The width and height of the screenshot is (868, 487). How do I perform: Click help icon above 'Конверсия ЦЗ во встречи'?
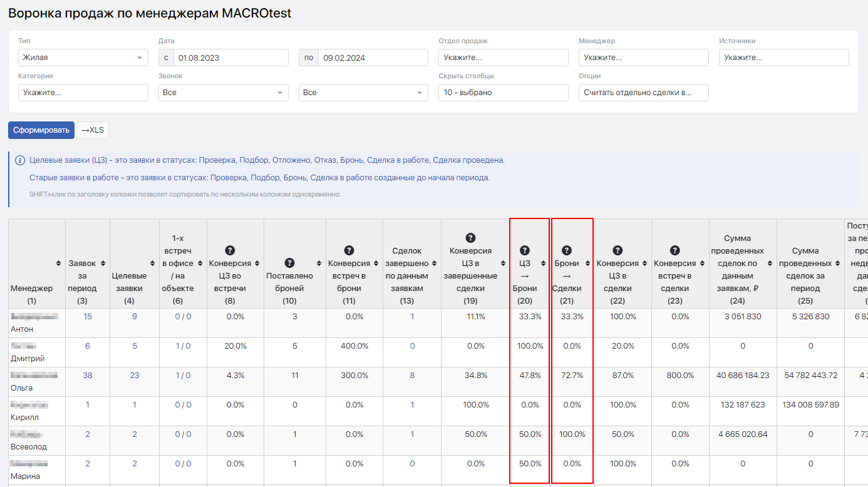click(x=230, y=250)
